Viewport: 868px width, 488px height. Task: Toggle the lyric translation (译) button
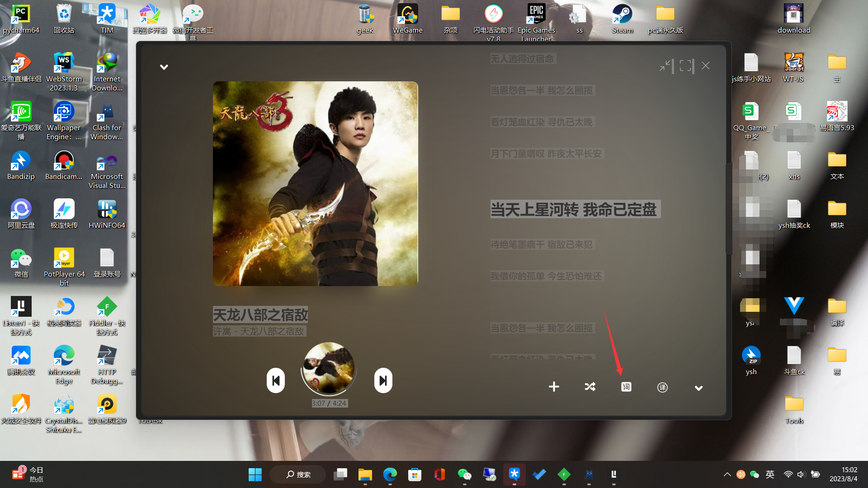[x=662, y=387]
